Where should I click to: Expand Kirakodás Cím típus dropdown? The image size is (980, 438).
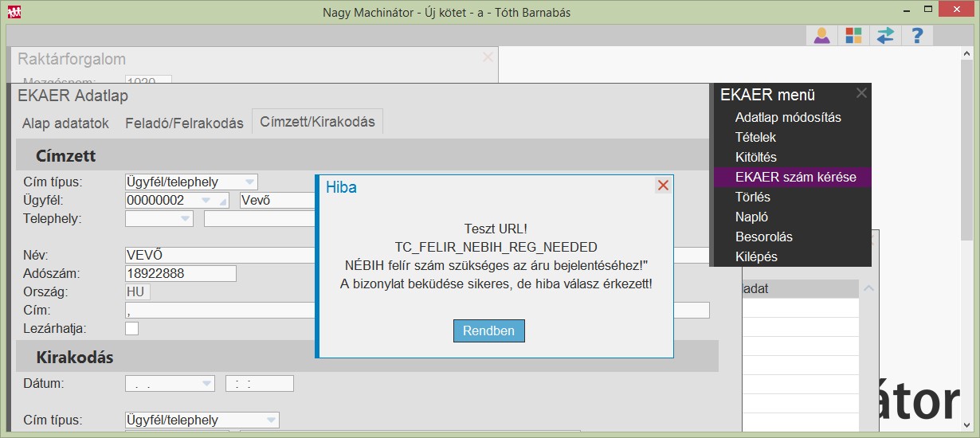[271, 420]
